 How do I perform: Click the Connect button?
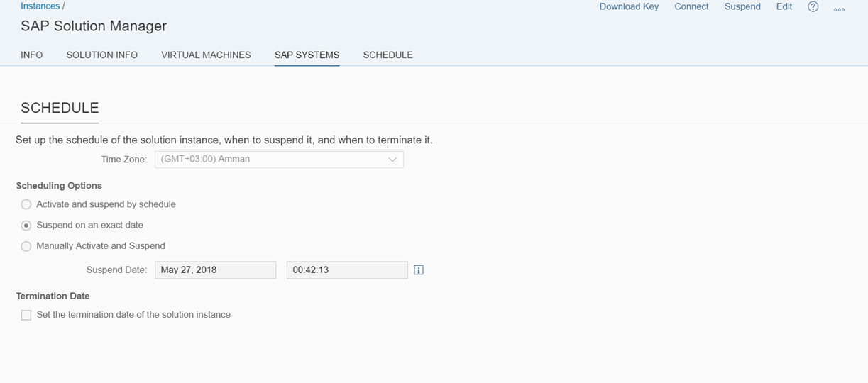point(691,6)
